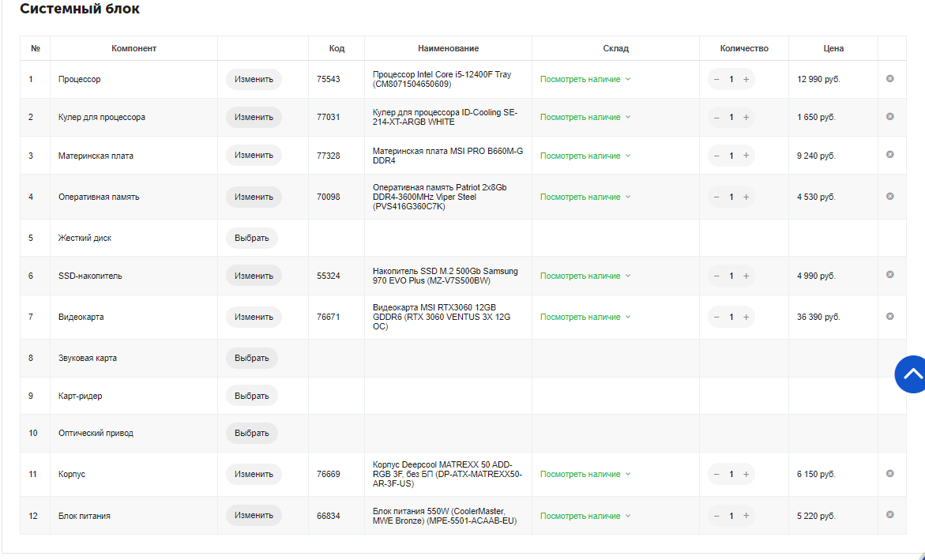This screenshot has height=560, width=925.
Task: Delete the MSI RTX3060 video card row
Action: coord(889,316)
